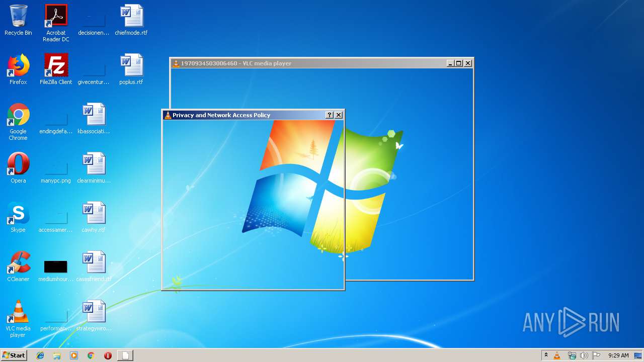
Task: Select the black mediumhour... file thumbnail
Action: point(56,266)
